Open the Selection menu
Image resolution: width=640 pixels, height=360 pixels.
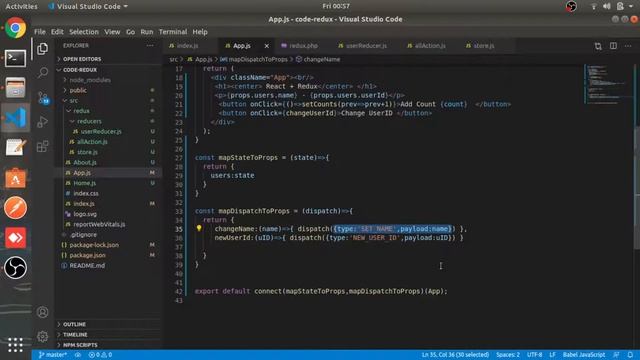point(84,32)
